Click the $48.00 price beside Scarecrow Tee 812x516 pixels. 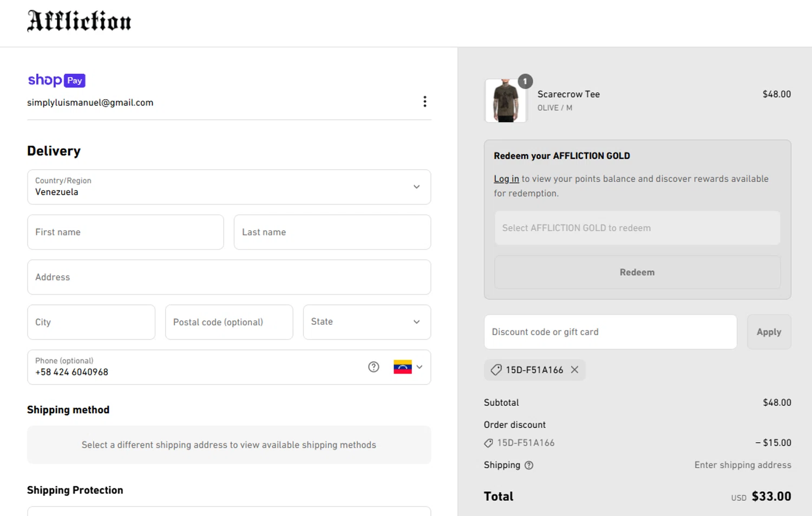click(777, 94)
